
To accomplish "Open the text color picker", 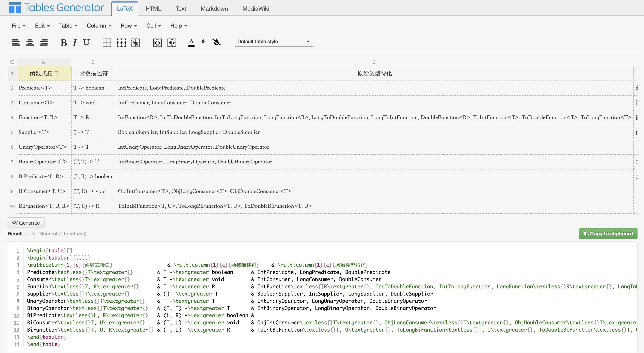I will (191, 43).
